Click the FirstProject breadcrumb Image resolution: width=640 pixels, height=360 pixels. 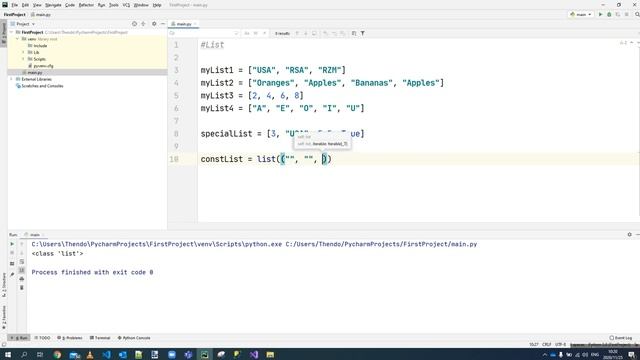(x=15, y=15)
